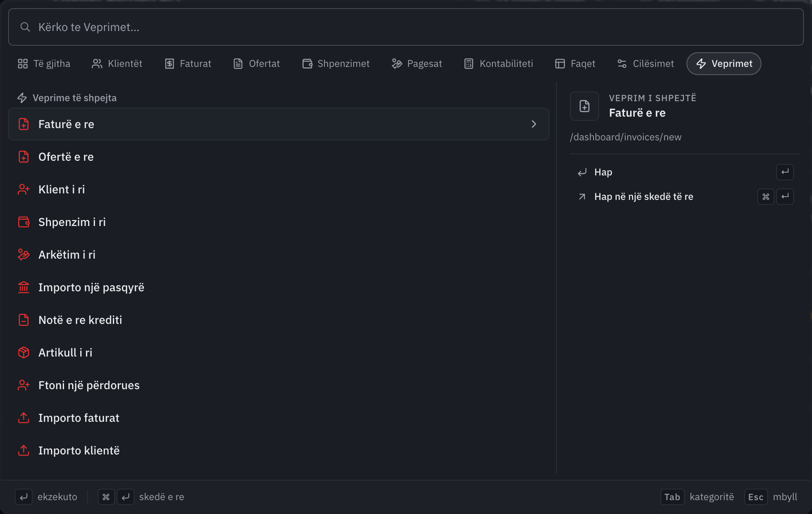Click the search field Kërko te Veprimet
Screen dimensions: 812x514
pyautogui.click(x=406, y=27)
